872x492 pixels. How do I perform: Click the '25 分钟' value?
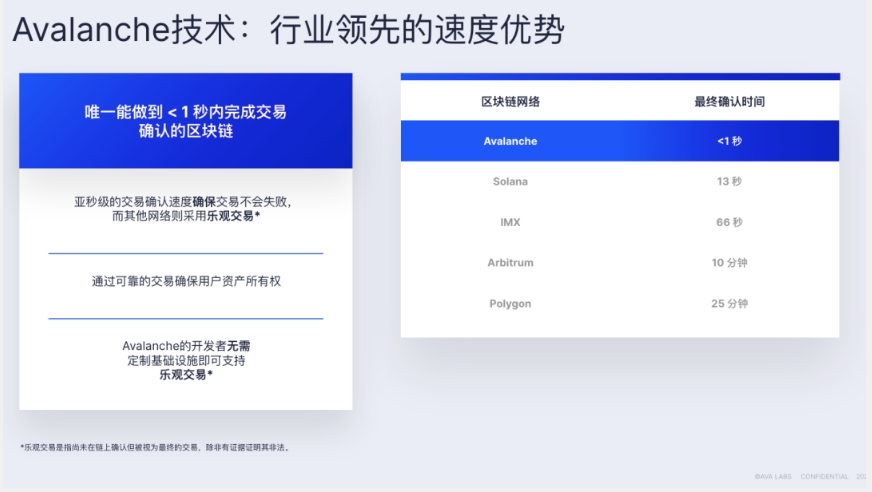coord(729,304)
